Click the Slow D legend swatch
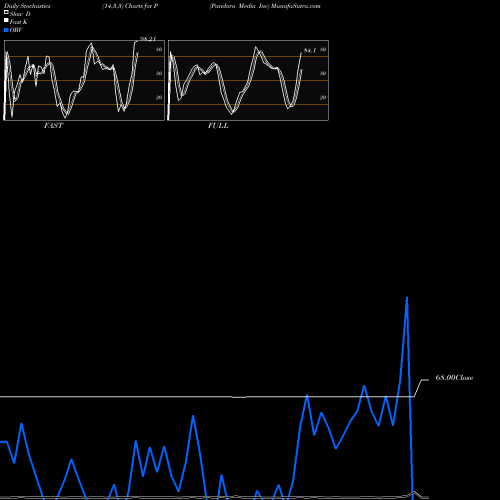The image size is (500, 500). coord(6,12)
